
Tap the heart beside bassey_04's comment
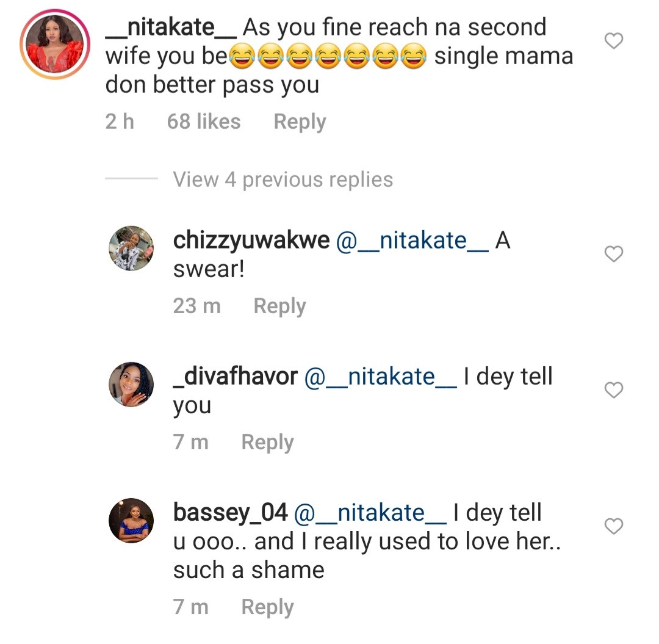pos(613,526)
